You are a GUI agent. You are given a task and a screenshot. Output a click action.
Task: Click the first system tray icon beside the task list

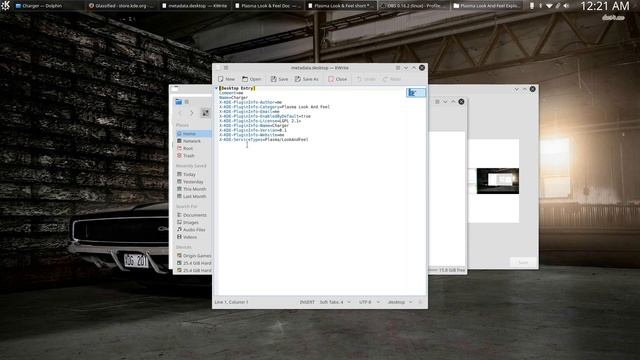pos(531,6)
